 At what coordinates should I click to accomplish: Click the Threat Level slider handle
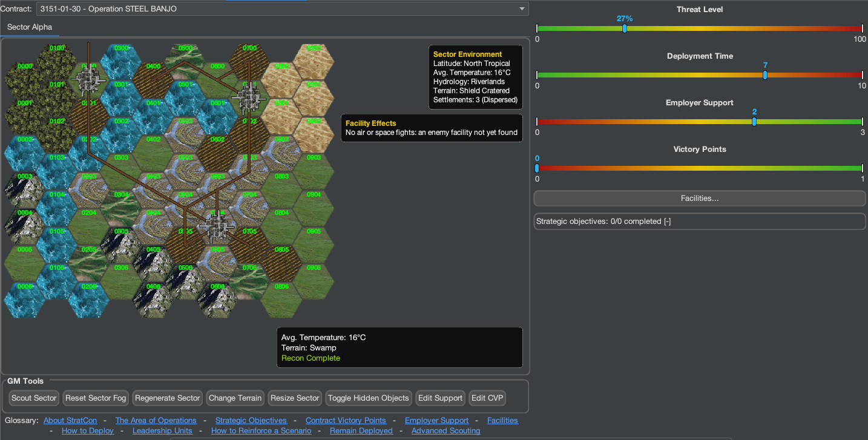click(x=625, y=28)
